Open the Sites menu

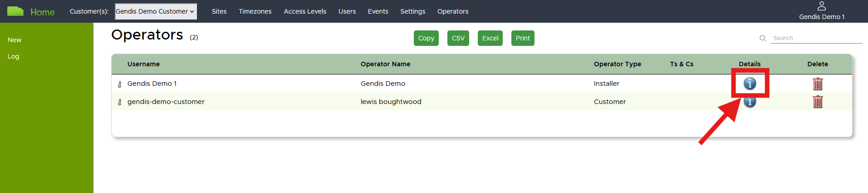click(219, 11)
